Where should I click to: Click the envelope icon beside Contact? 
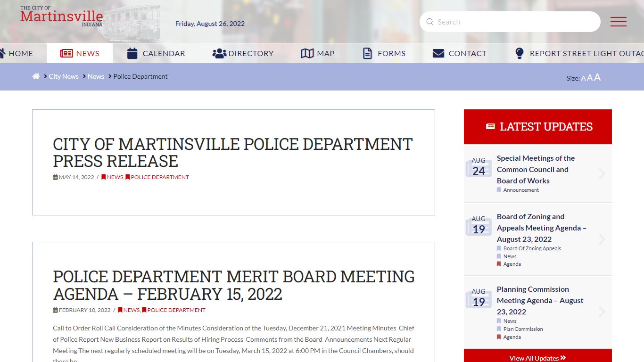[x=438, y=53]
